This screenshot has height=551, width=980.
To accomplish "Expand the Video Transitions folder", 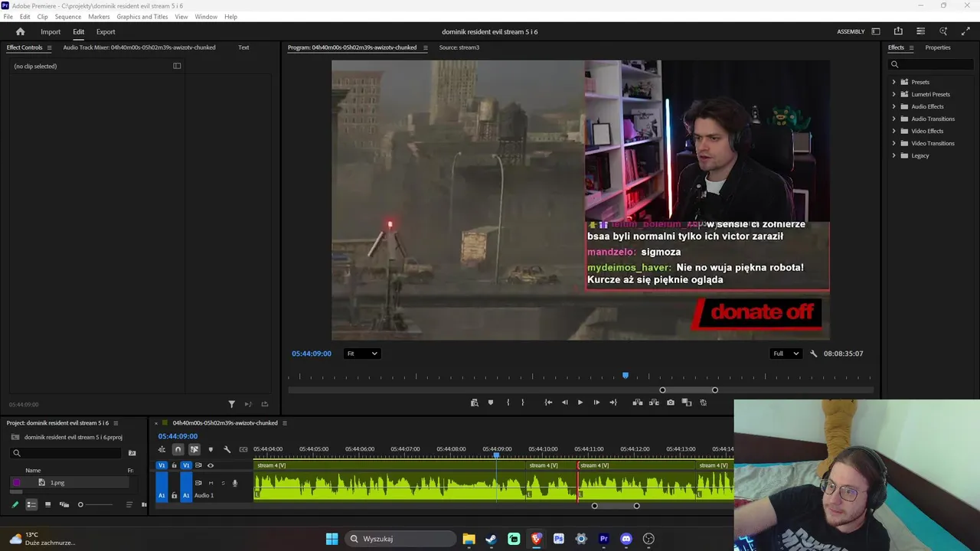I will point(893,143).
